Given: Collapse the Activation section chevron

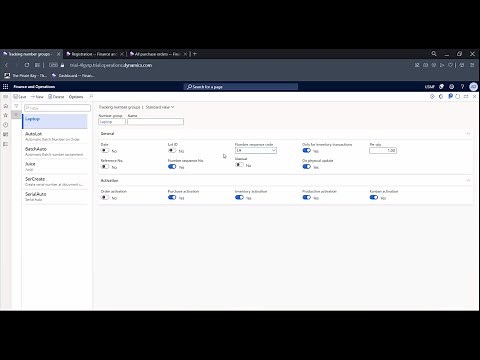Looking at the screenshot, I should coord(468,180).
